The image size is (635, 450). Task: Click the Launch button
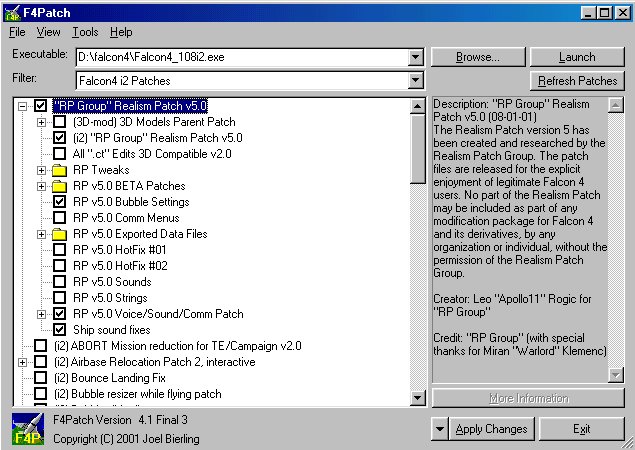[577, 57]
